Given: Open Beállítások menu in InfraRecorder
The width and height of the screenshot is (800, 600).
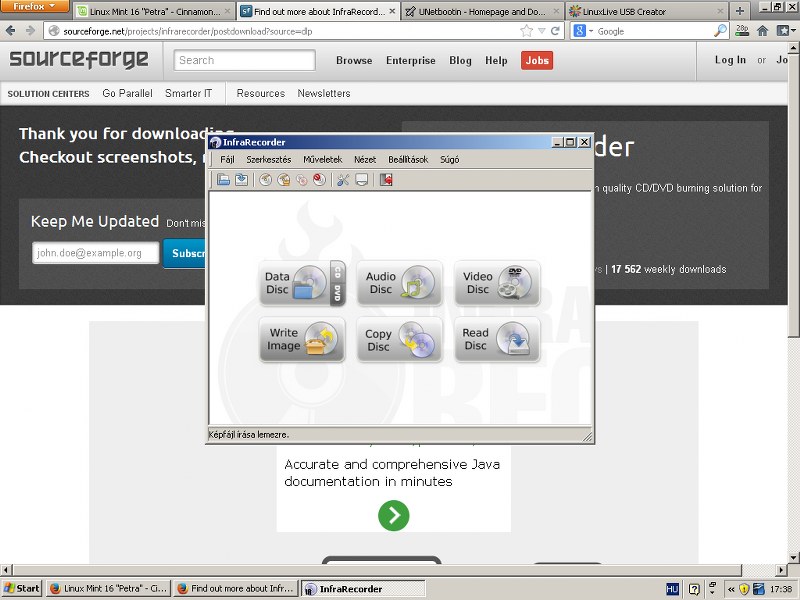Looking at the screenshot, I should point(408,160).
